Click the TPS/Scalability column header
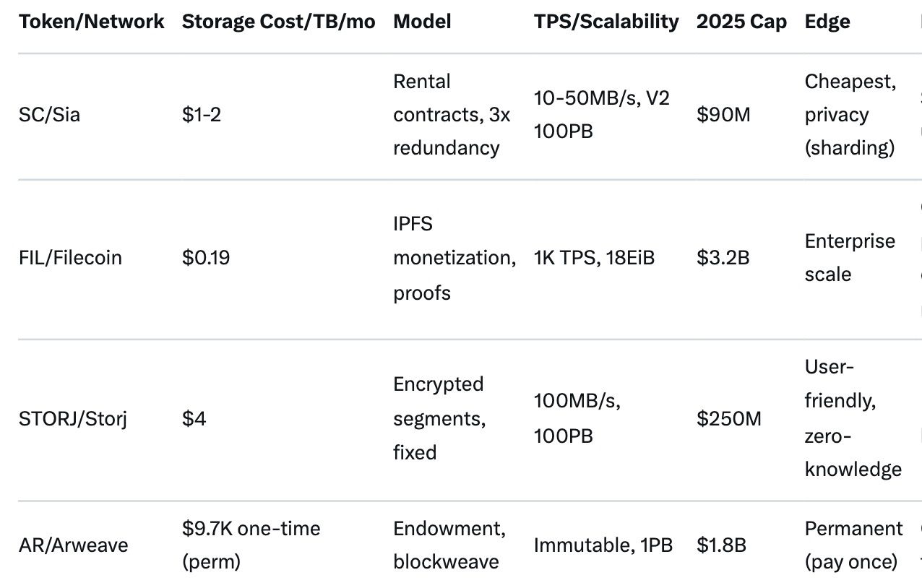The width and height of the screenshot is (922, 588). (x=606, y=22)
